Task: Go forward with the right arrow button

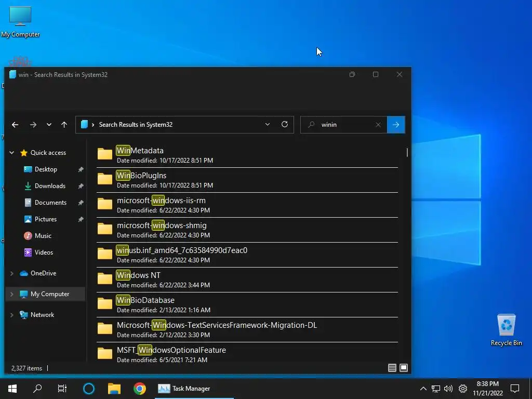Action: 33,125
